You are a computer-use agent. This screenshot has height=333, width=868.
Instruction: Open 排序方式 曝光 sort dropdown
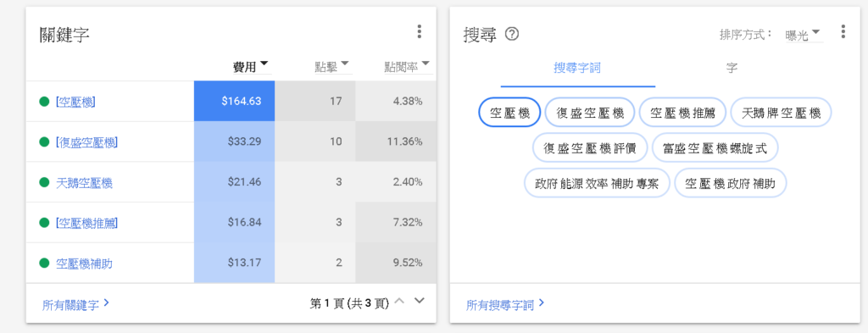click(x=804, y=35)
